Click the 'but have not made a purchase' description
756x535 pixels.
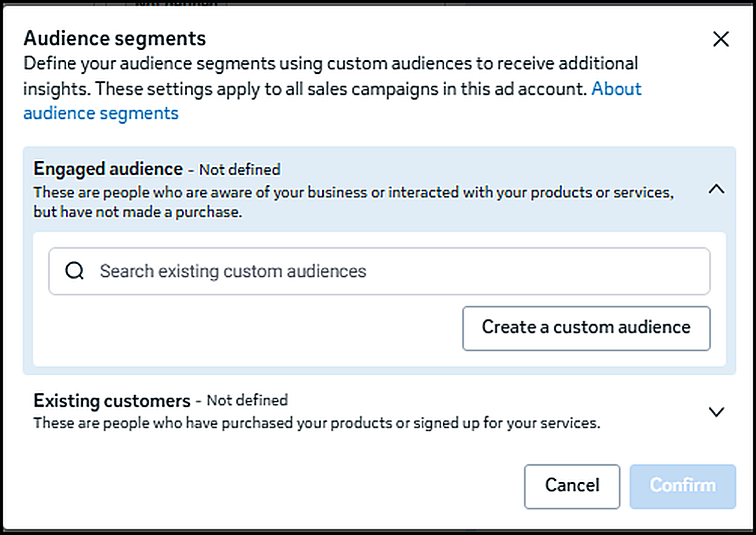[138, 212]
